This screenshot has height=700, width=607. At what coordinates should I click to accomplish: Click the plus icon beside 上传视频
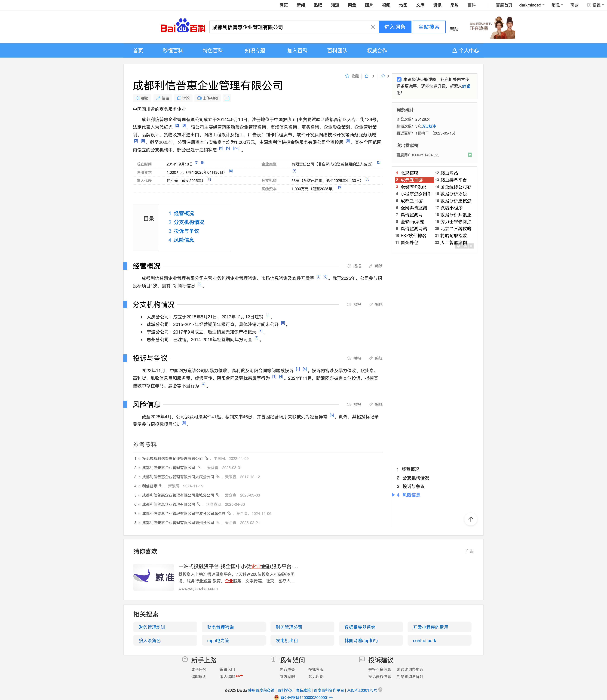[x=227, y=98]
